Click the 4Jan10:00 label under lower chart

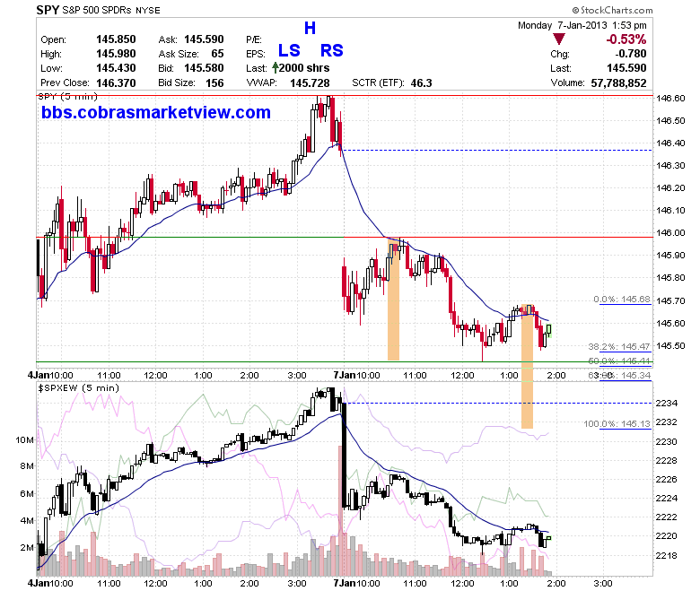coord(50,583)
